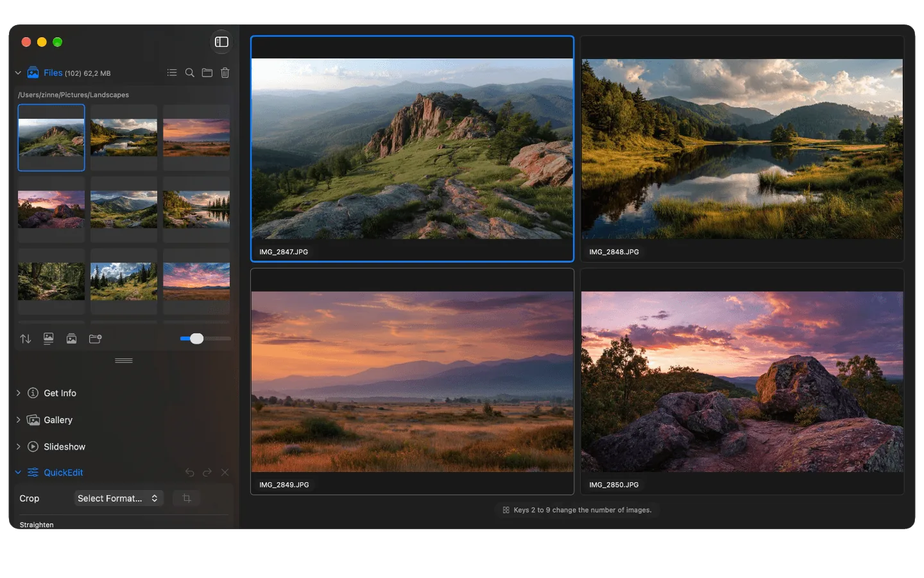
Task: Click the folder-with-plus icon below thumbnails
Action: click(95, 338)
